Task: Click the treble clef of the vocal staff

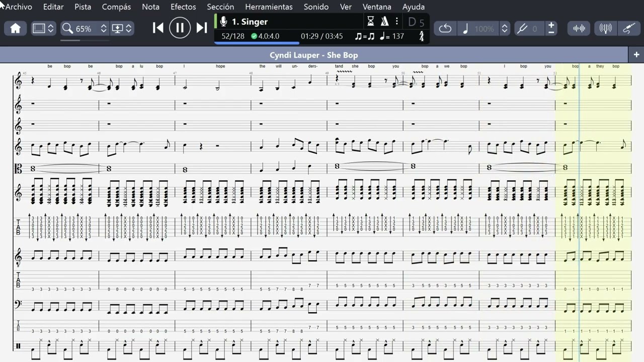Action: pos(19,81)
